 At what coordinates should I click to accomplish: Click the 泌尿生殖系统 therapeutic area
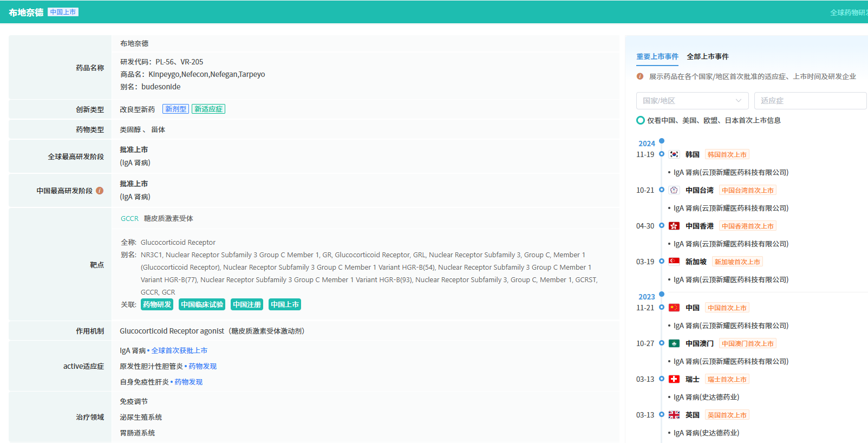click(141, 417)
